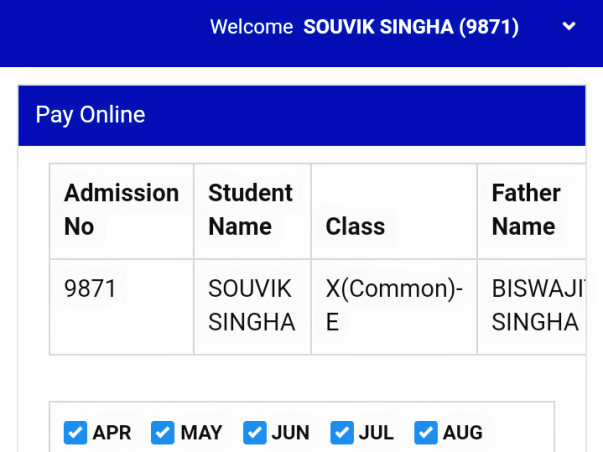The height and width of the screenshot is (452, 603).
Task: Open the user account dropdown chevron
Action: [569, 26]
